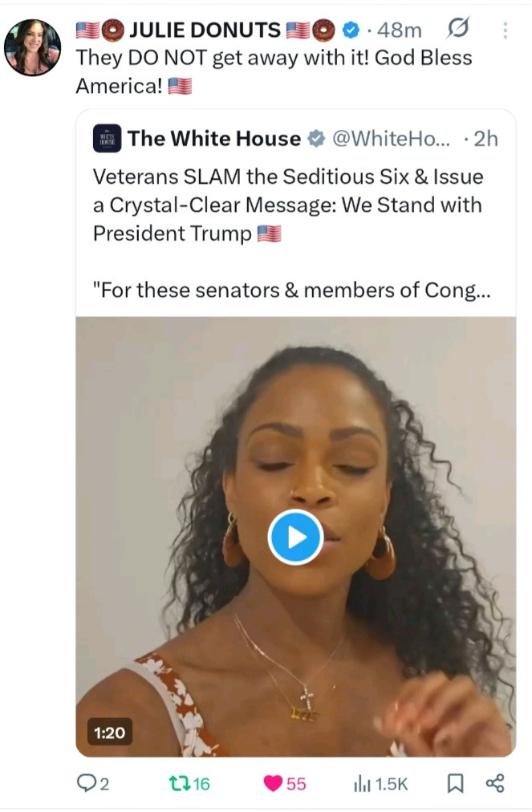Share the post using the share icon
Screen dimensions: 532x812
pos(495,783)
